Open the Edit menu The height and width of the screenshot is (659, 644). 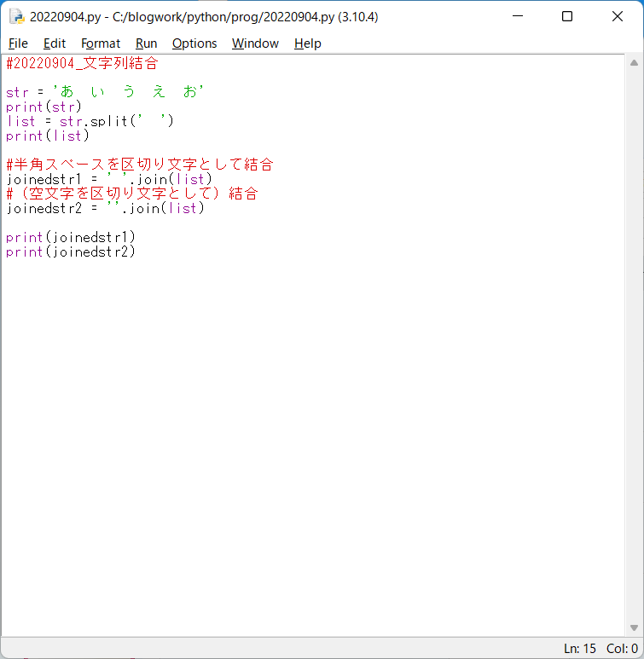coord(55,43)
